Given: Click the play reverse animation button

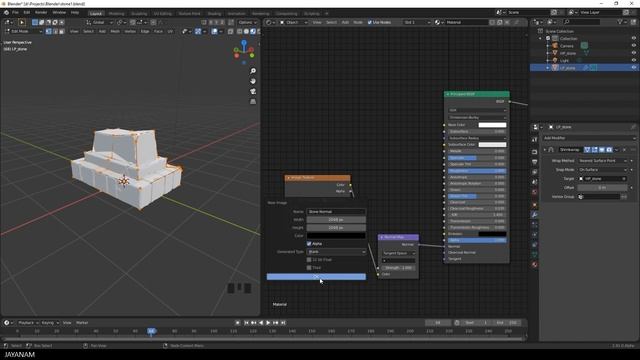Looking at the screenshot, I should point(261,323).
